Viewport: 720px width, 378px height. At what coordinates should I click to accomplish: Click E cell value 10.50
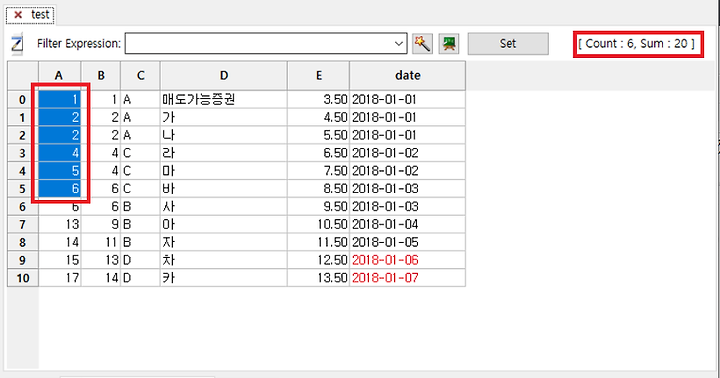pos(319,225)
